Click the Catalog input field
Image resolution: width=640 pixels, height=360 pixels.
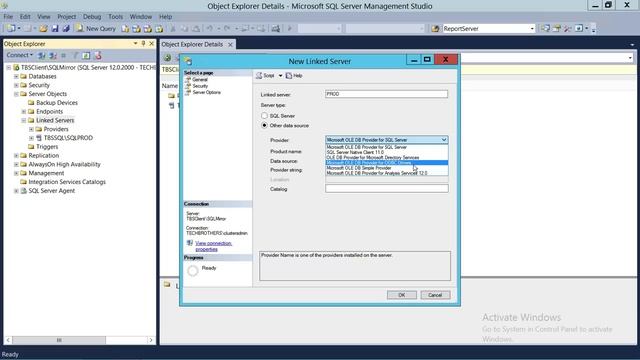pyautogui.click(x=387, y=189)
